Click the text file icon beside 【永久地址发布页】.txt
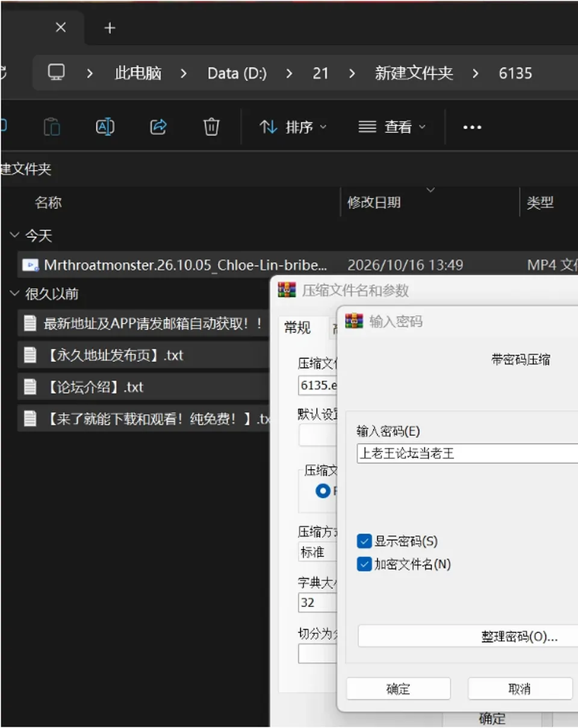Viewport: 578px width, 728px height. 30,355
